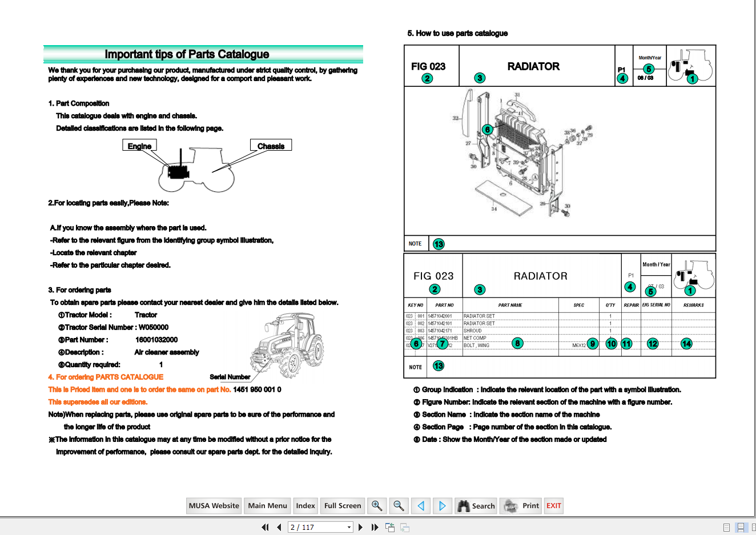Image resolution: width=756 pixels, height=535 pixels.
Task: Click the EXIT button
Action: pyautogui.click(x=553, y=506)
